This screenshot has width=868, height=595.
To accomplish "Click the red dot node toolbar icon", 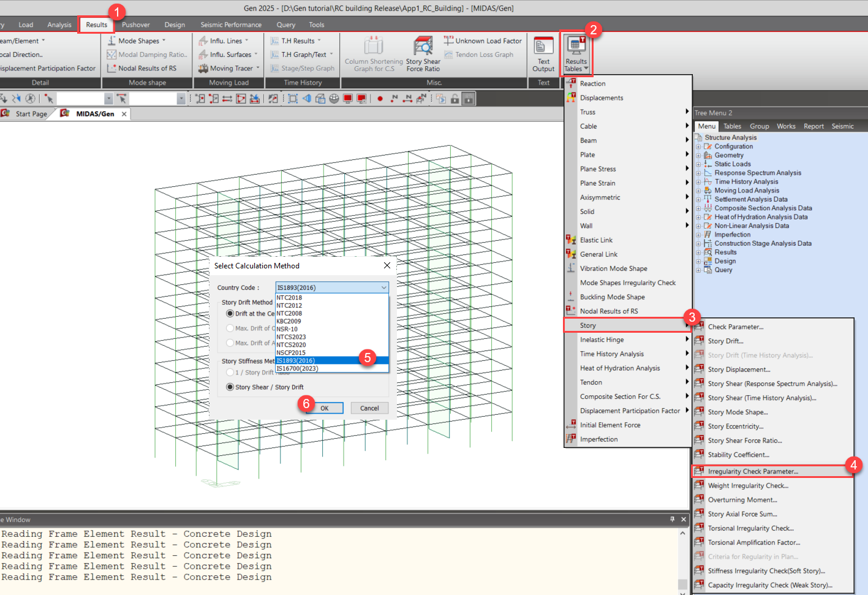I will (380, 98).
